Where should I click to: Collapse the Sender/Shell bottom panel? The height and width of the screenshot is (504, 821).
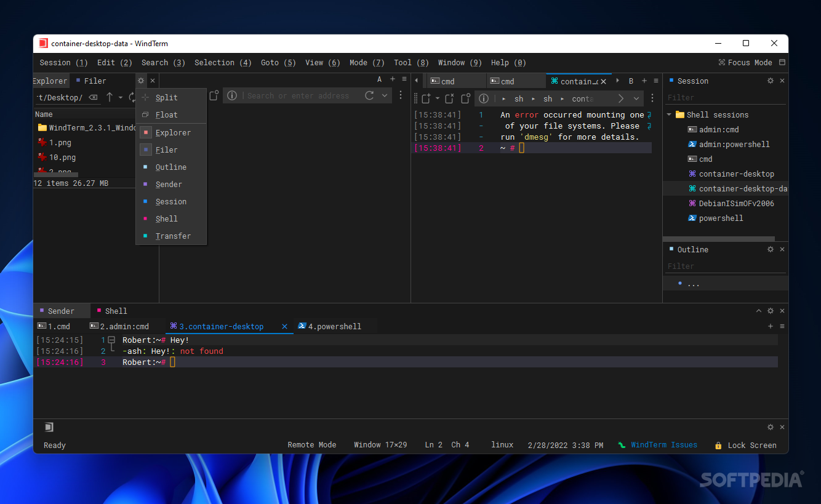tap(759, 311)
